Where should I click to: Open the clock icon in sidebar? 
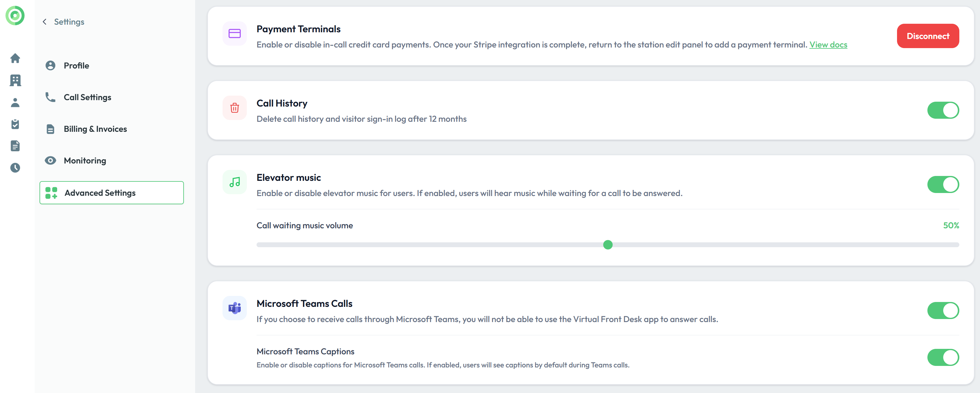15,167
